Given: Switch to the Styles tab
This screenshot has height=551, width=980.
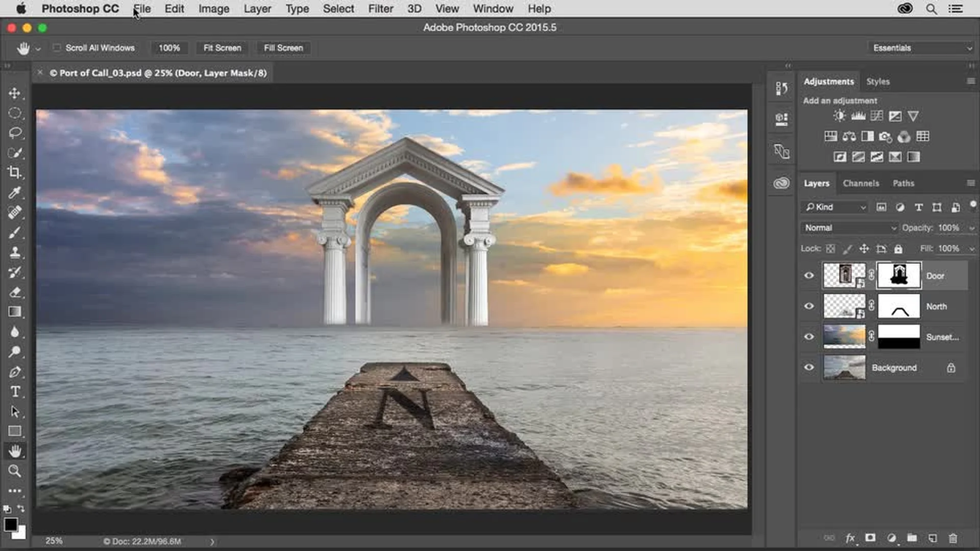Looking at the screenshot, I should coord(878,82).
